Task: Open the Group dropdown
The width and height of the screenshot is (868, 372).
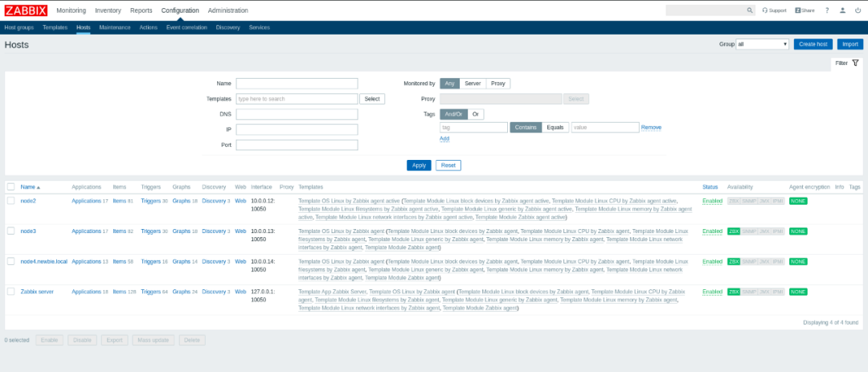Action: 762,44
